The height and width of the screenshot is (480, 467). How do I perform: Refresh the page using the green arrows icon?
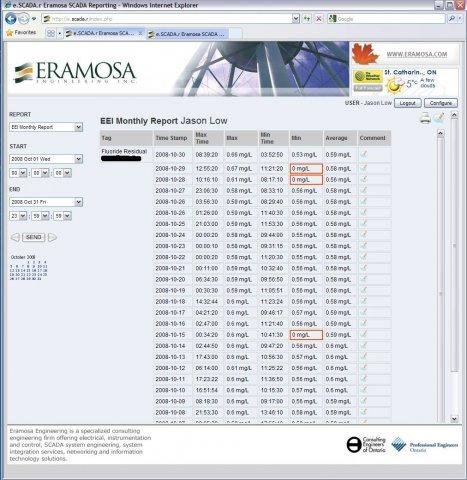tap(307, 19)
